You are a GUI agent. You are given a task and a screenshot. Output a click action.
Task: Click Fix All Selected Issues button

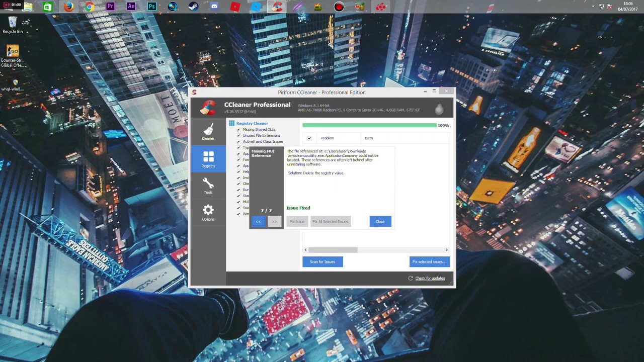[331, 221]
